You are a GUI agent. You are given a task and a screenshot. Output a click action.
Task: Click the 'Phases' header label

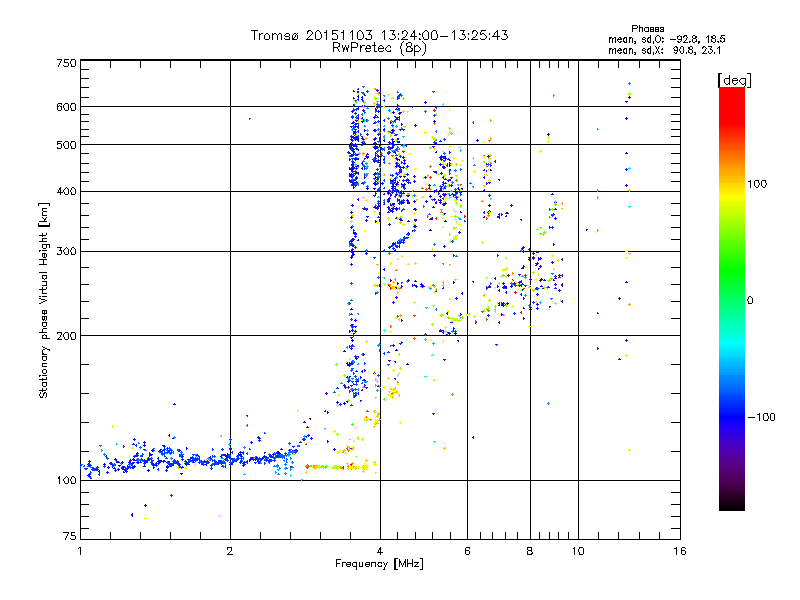(x=647, y=29)
